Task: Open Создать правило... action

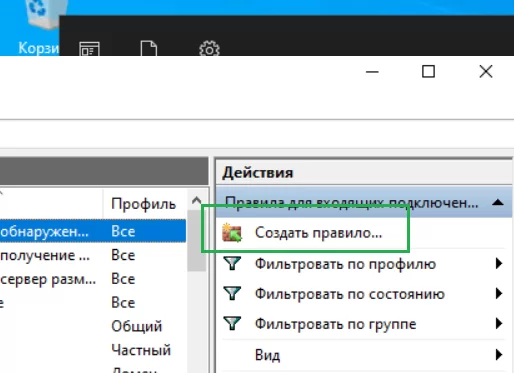Action: [318, 233]
